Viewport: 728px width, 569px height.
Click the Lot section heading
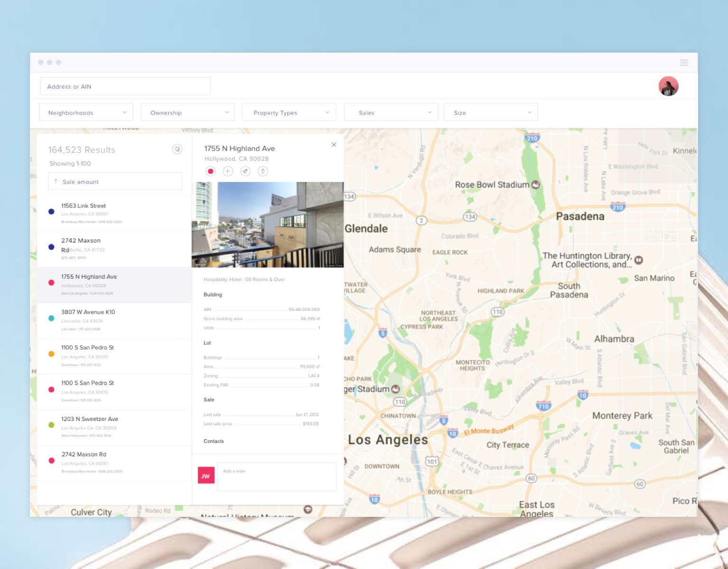pyautogui.click(x=207, y=343)
